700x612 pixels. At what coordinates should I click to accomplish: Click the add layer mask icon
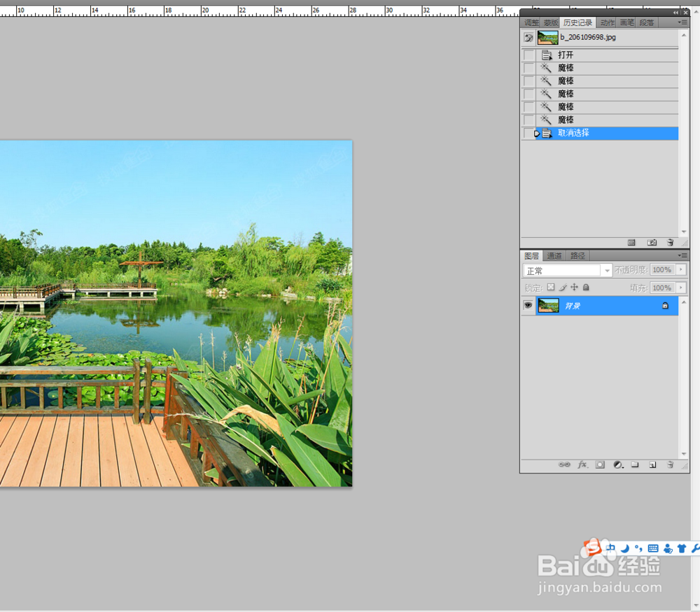point(599,464)
